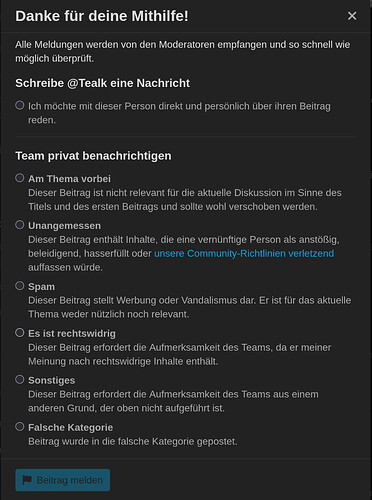
Task: Click the 'Am Thema vorbei' bold label text
Action: pos(69,179)
